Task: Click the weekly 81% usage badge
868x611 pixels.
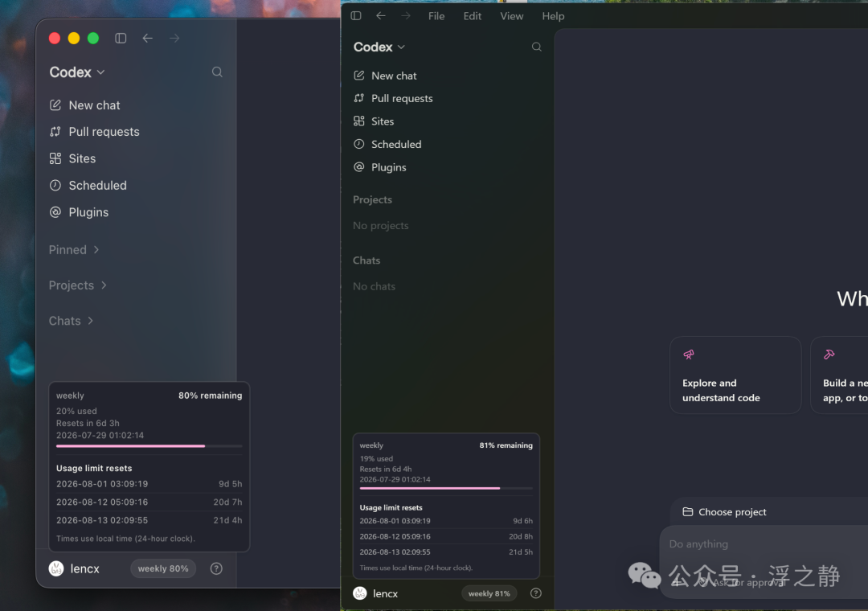Action: click(489, 593)
